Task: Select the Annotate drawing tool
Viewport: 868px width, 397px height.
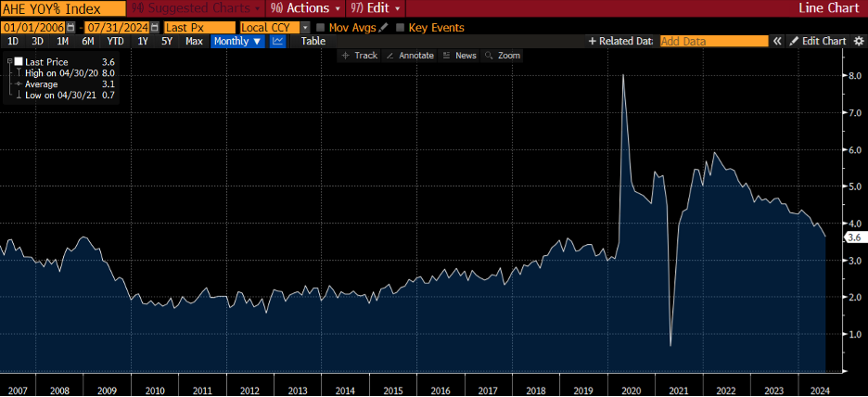Action: [409, 56]
